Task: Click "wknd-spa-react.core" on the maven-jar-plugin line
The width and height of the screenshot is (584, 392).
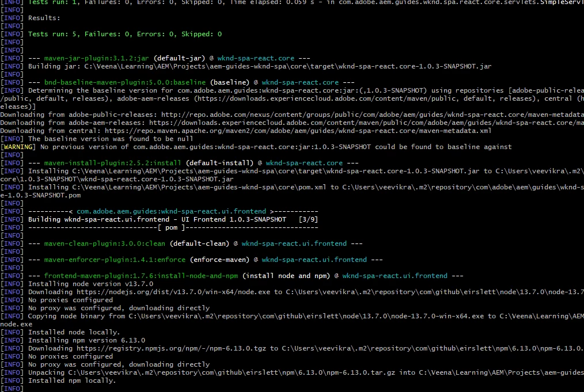Action: pos(256,58)
